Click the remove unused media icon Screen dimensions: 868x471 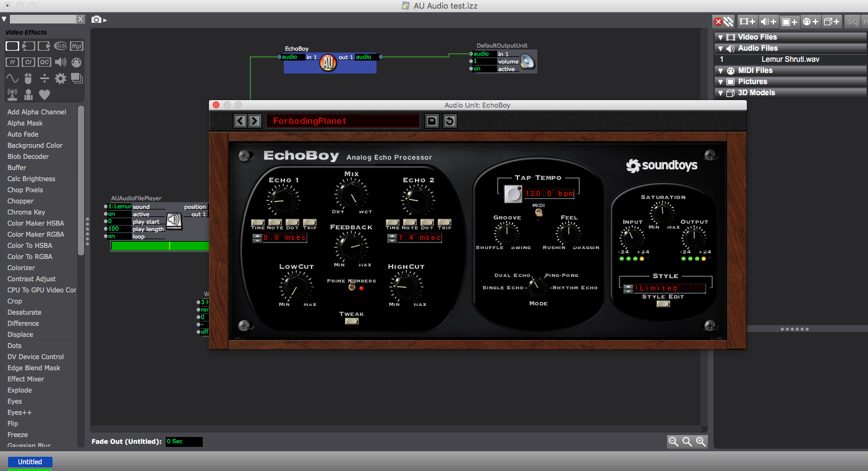(723, 21)
